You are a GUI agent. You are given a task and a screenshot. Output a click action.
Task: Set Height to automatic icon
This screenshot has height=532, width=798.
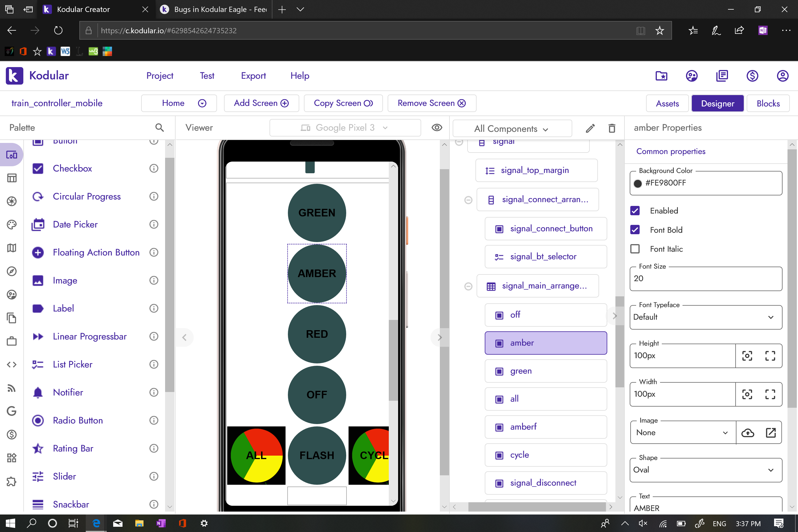click(747, 356)
